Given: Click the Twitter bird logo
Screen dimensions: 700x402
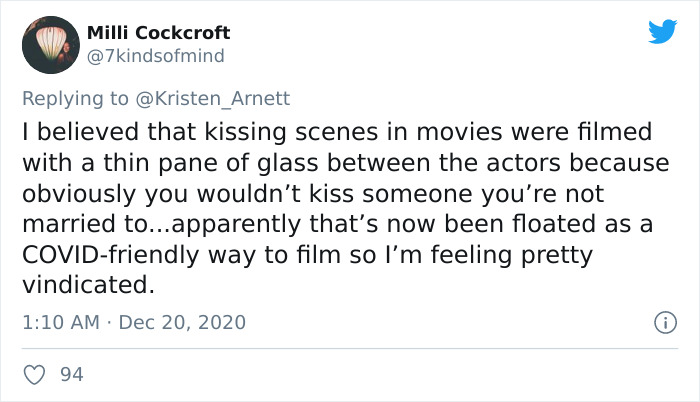Looking at the screenshot, I should pyautogui.click(x=662, y=32).
